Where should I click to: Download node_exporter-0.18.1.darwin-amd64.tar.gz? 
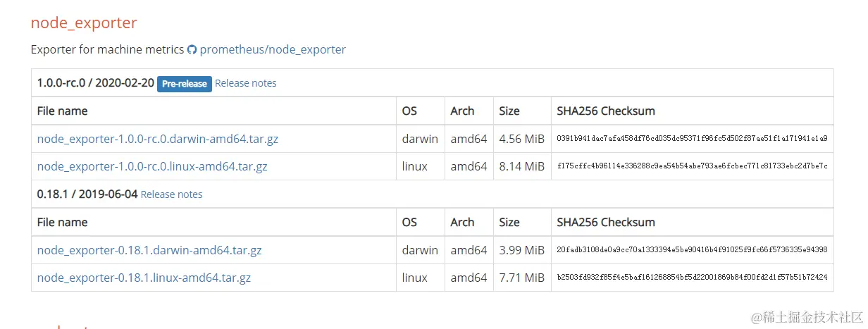[x=149, y=250]
